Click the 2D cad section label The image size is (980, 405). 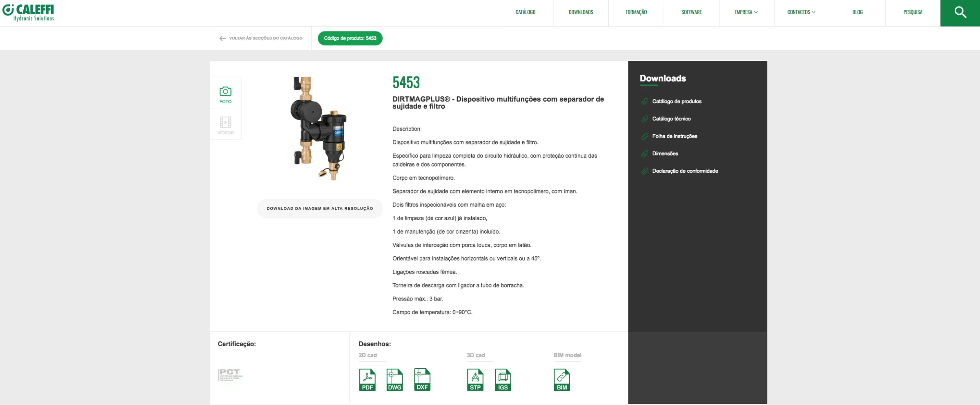(x=367, y=355)
